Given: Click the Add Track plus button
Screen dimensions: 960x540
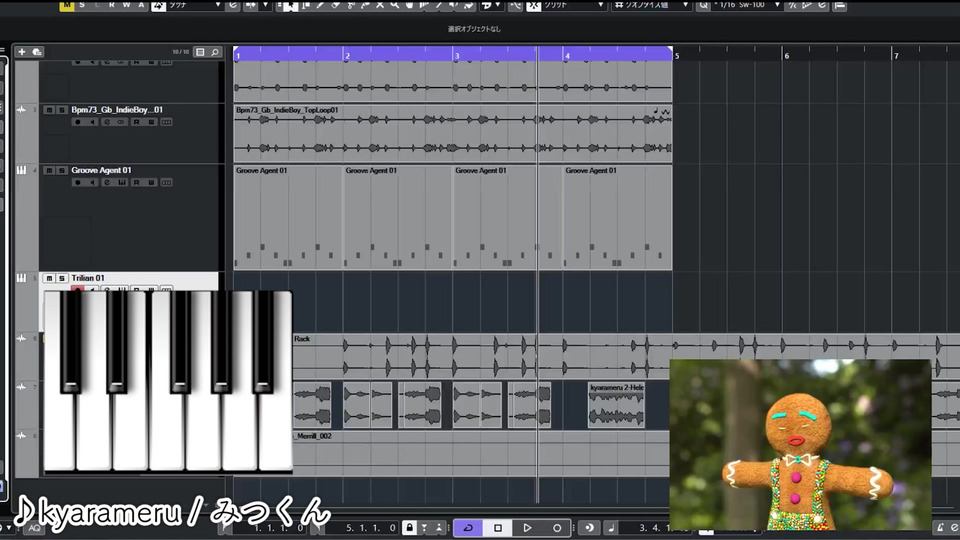Looking at the screenshot, I should tap(21, 52).
